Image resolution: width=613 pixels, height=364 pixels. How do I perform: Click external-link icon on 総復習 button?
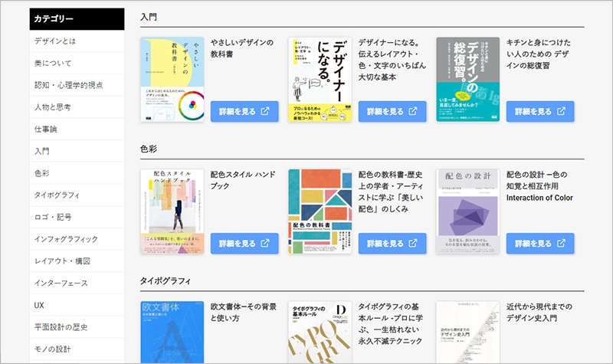(x=561, y=111)
